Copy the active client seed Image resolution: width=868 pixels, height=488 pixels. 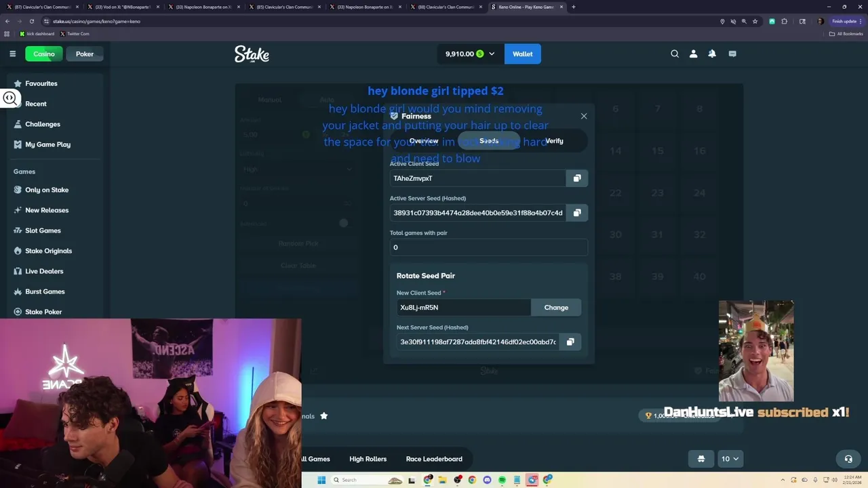tap(577, 178)
